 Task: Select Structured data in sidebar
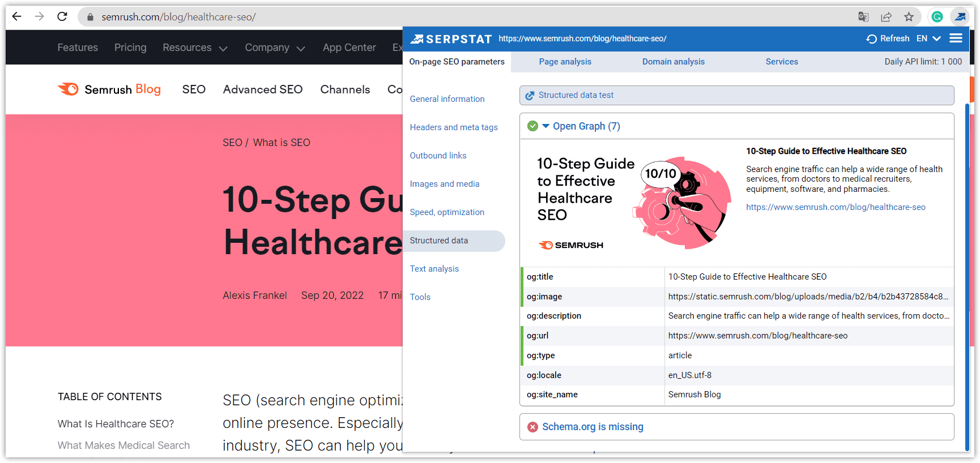(x=454, y=241)
